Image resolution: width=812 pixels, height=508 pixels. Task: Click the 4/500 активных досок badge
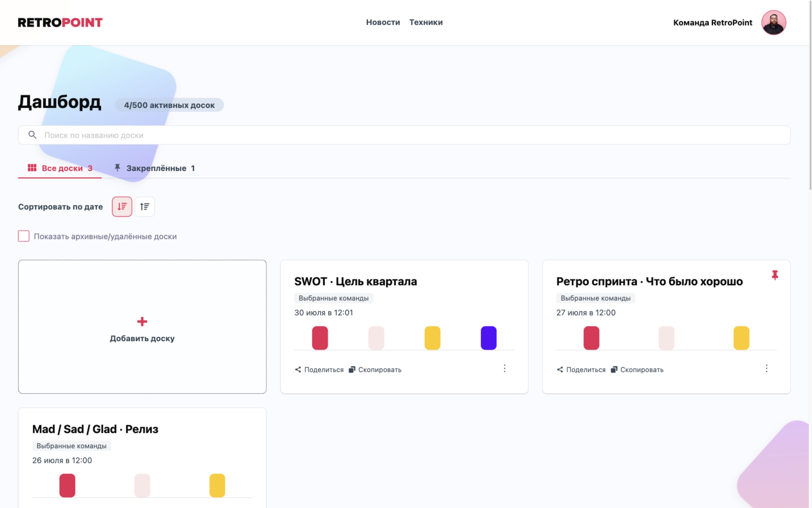pyautogui.click(x=169, y=105)
